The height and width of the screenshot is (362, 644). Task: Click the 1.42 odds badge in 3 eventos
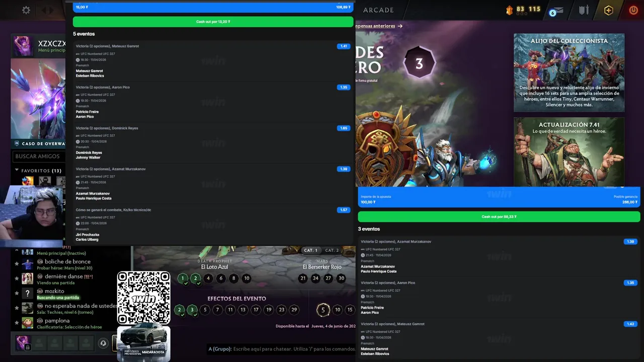(x=630, y=324)
